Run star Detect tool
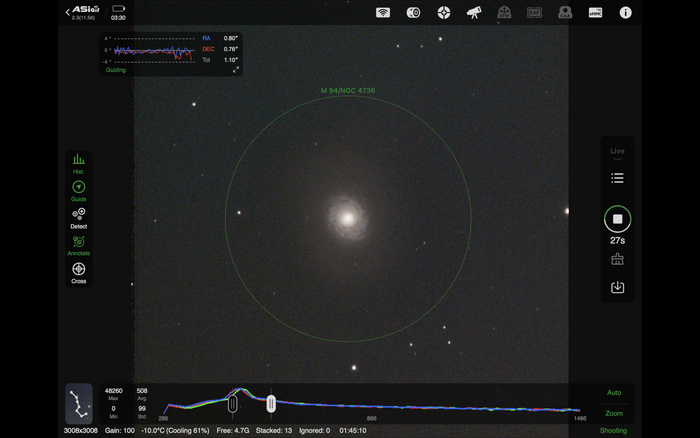Screen dimensions: 700x438 click(78, 217)
